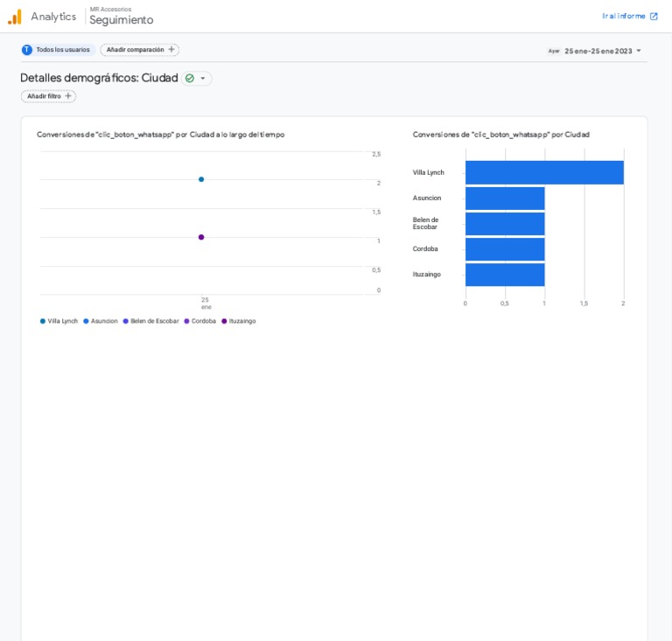Click the plus icon in Añadir comparación
The height and width of the screenshot is (641, 672).
(x=171, y=50)
